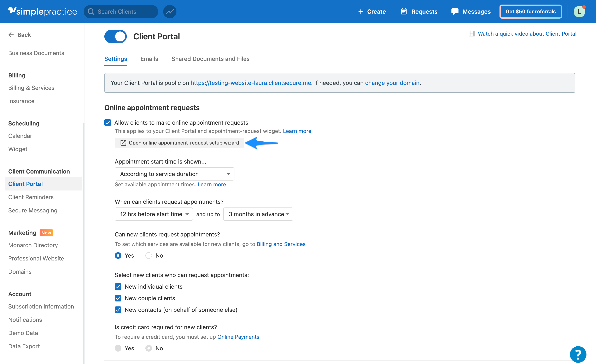
Task: Open Domains in sidebar
Action: tap(20, 272)
